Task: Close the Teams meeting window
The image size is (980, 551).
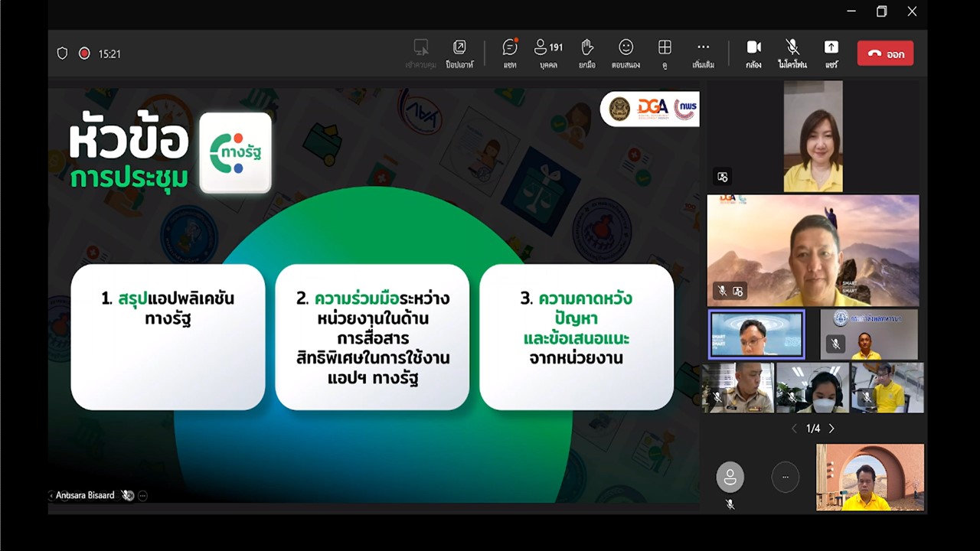Action: click(912, 11)
